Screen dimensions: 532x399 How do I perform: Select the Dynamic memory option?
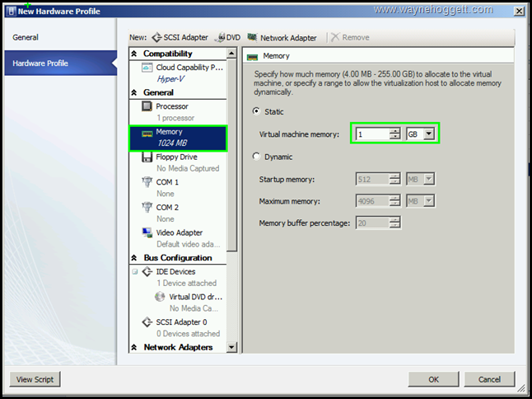coord(256,156)
